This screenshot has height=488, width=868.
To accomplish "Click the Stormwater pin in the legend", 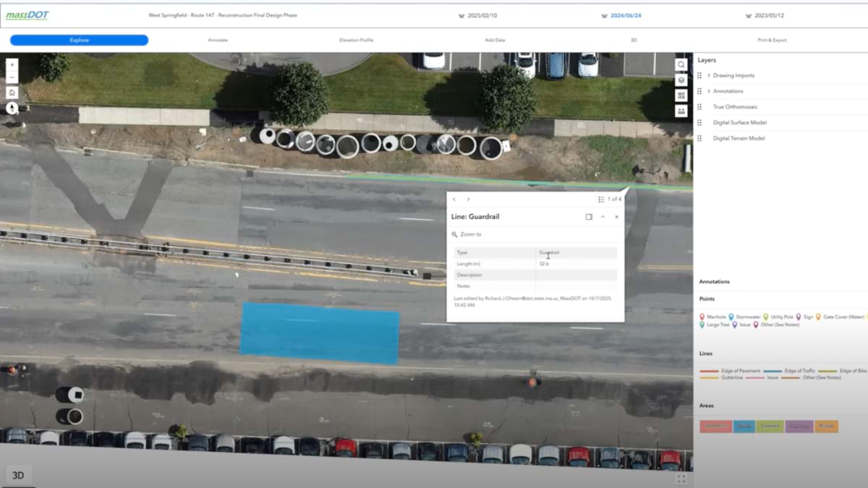I will (731, 317).
